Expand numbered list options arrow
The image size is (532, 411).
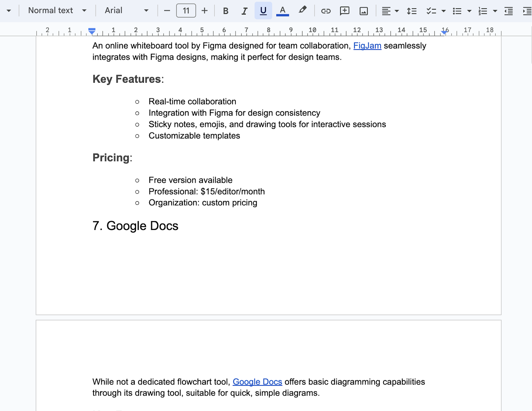(x=495, y=11)
